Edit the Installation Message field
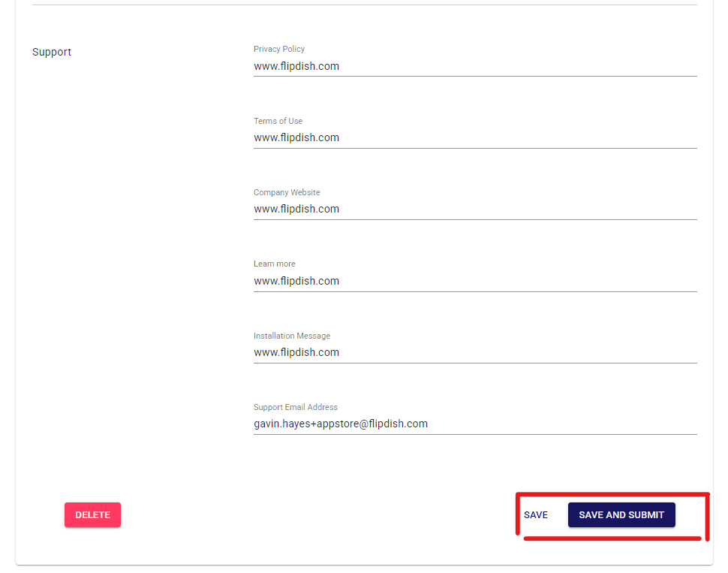This screenshot has width=728, height=573. [x=475, y=353]
